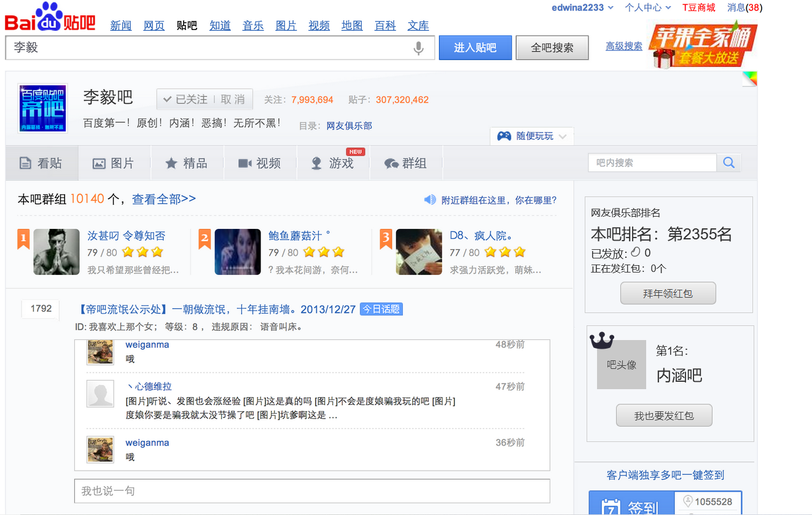Click the 全吧搜索 button
812x515 pixels.
tap(552, 47)
